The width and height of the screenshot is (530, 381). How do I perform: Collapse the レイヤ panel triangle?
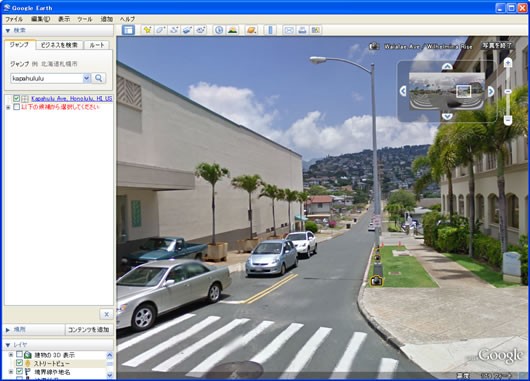7,345
